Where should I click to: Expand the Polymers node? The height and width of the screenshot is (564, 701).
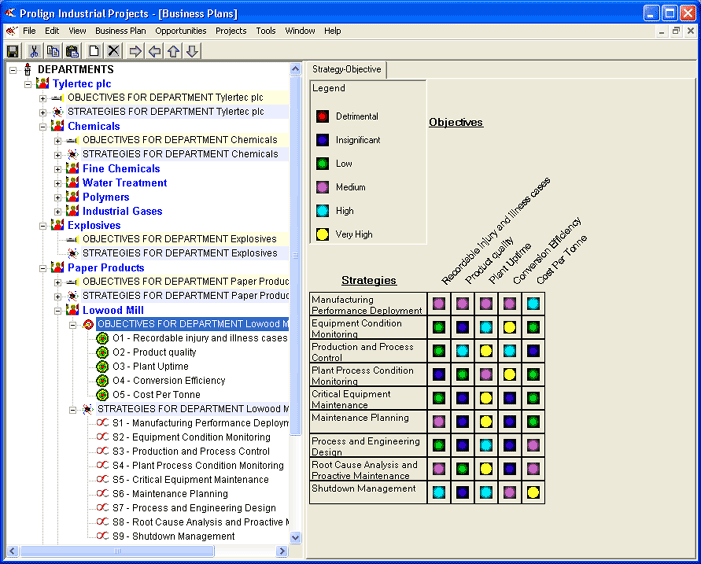point(58,198)
